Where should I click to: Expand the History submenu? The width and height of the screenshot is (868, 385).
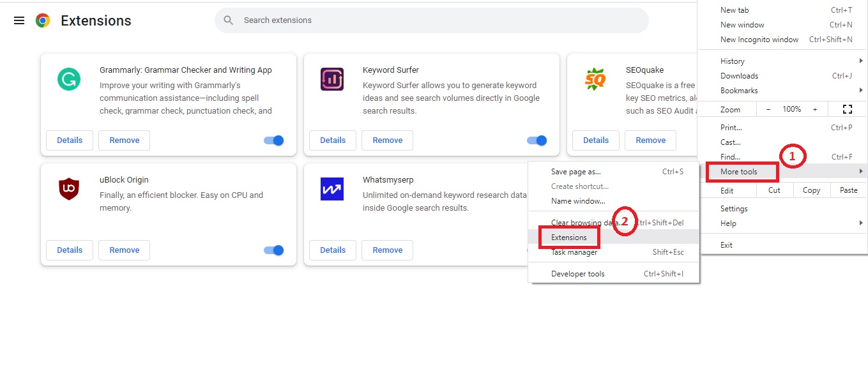click(x=784, y=61)
